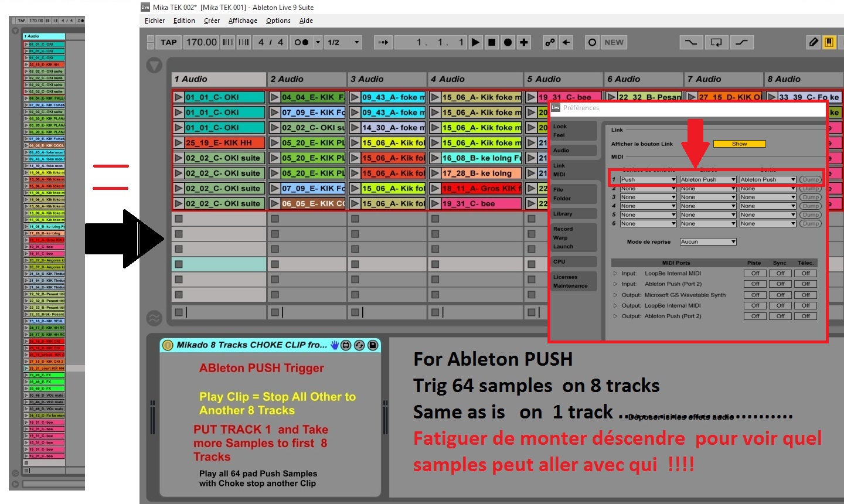Toggle the Metronome button
The height and width of the screenshot is (504, 844).
click(301, 42)
